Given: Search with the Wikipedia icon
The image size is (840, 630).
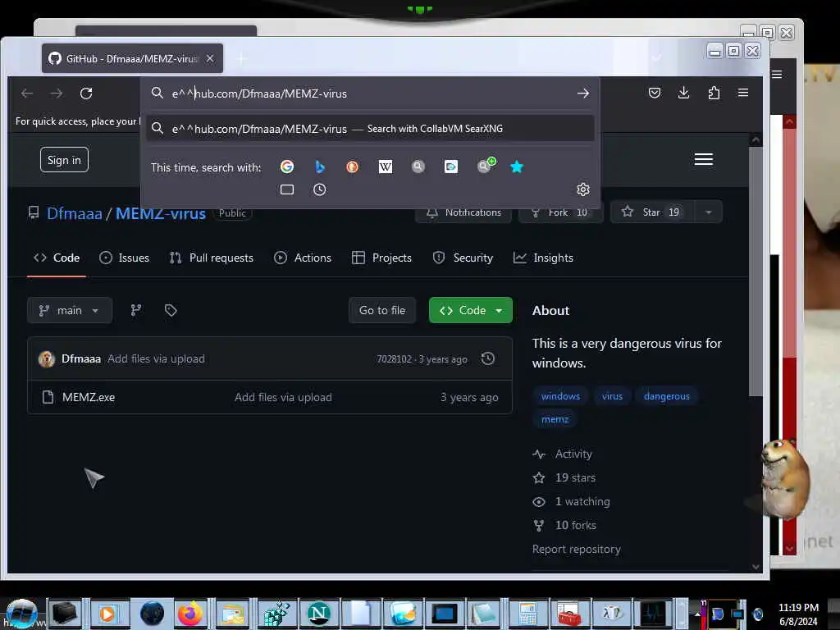Looking at the screenshot, I should click(386, 167).
